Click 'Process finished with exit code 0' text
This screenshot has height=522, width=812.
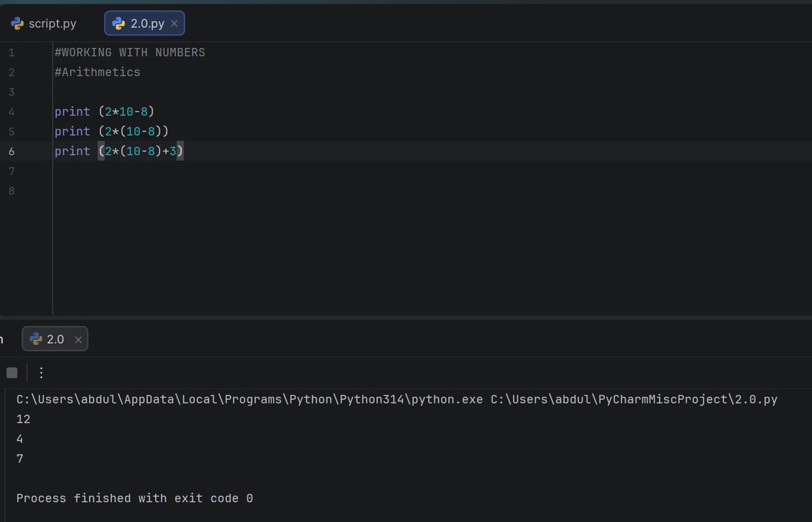(x=135, y=498)
